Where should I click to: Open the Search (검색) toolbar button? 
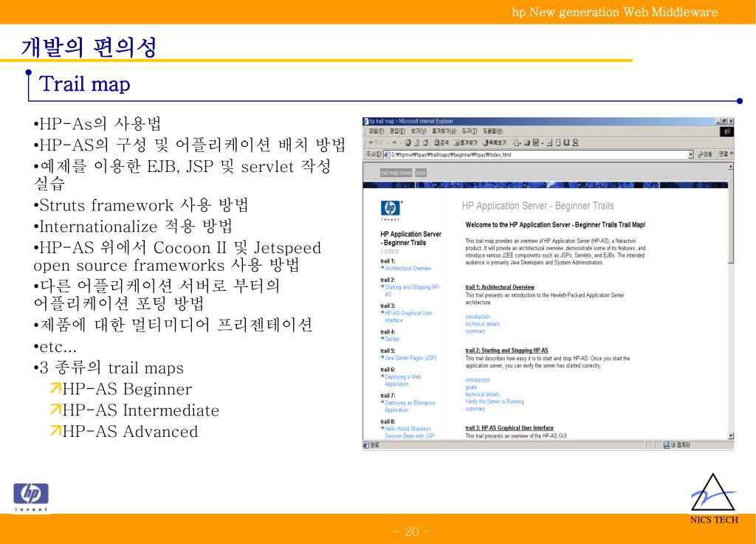[x=441, y=142]
